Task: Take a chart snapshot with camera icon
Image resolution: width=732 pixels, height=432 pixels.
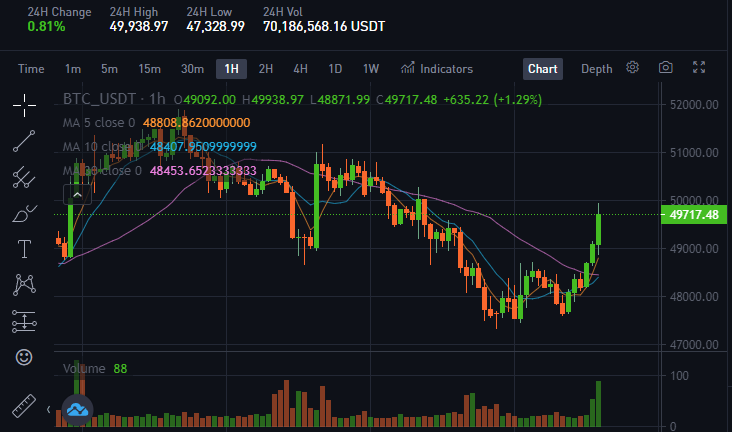Action: 666,67
